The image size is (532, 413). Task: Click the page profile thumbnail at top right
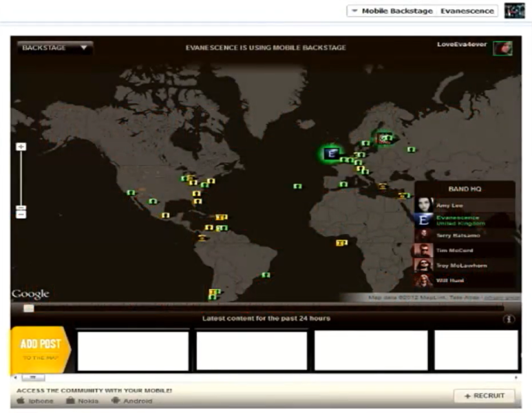tap(514, 10)
